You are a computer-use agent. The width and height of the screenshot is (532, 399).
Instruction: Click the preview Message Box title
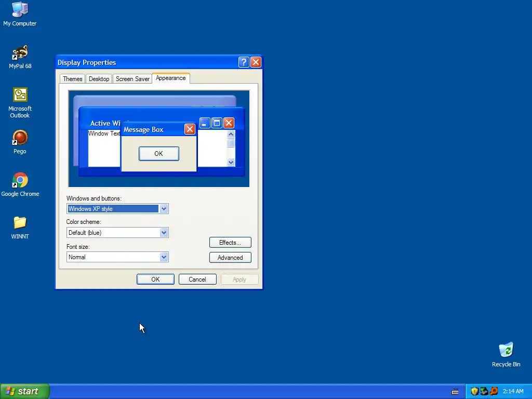(x=143, y=129)
